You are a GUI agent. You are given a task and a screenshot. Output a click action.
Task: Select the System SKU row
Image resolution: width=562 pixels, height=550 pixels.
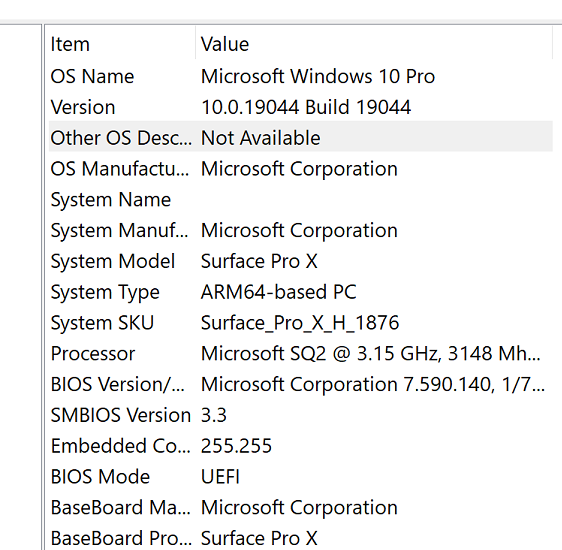tap(300, 323)
